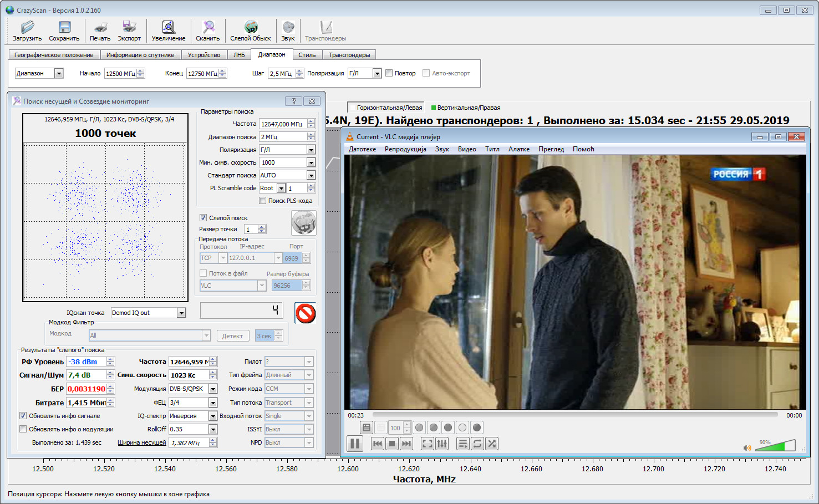Click the satellite dish globe icon in search dialog

pos(304,223)
